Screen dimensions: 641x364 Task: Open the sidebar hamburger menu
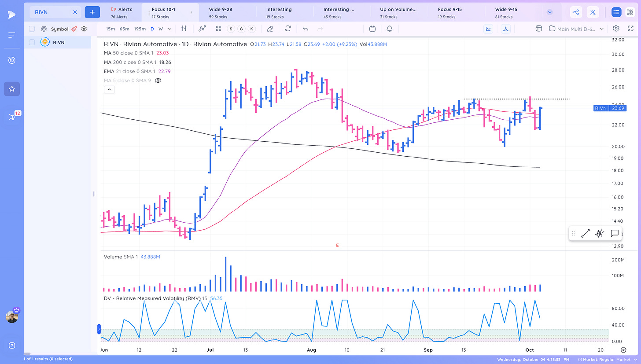pos(12,35)
